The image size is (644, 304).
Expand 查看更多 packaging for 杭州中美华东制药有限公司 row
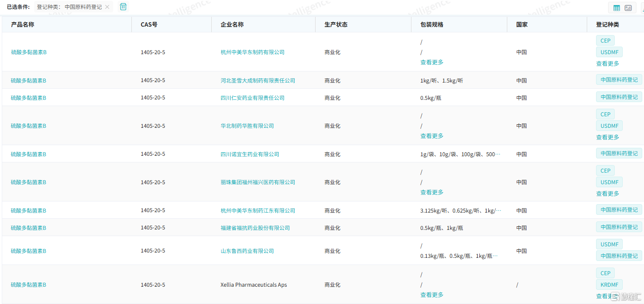point(432,62)
